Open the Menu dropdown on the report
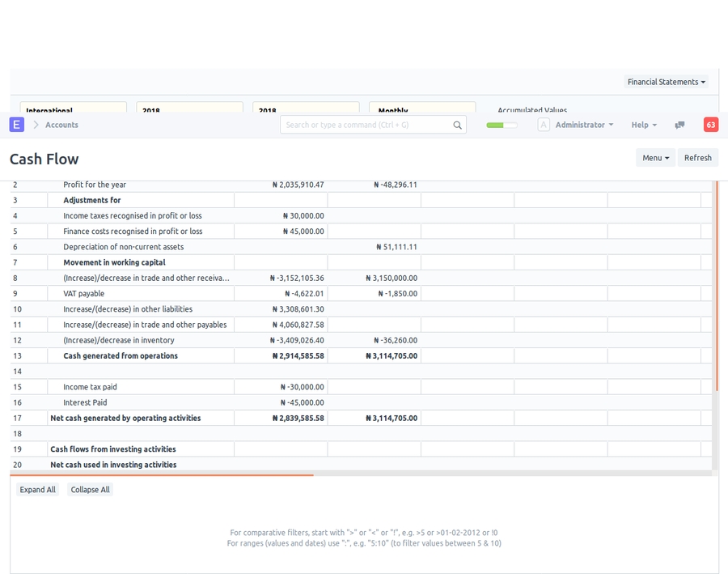The width and height of the screenshot is (728, 574). coord(655,157)
